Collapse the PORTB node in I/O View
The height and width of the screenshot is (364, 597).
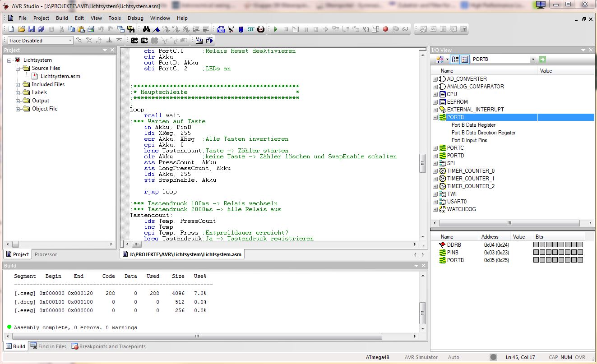point(435,117)
